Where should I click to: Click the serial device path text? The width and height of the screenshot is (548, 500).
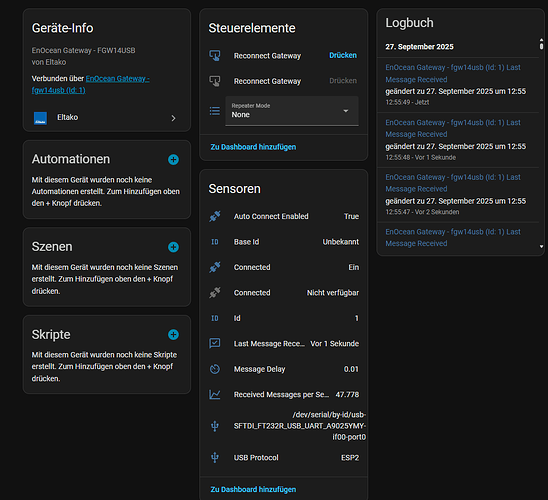tap(300, 426)
